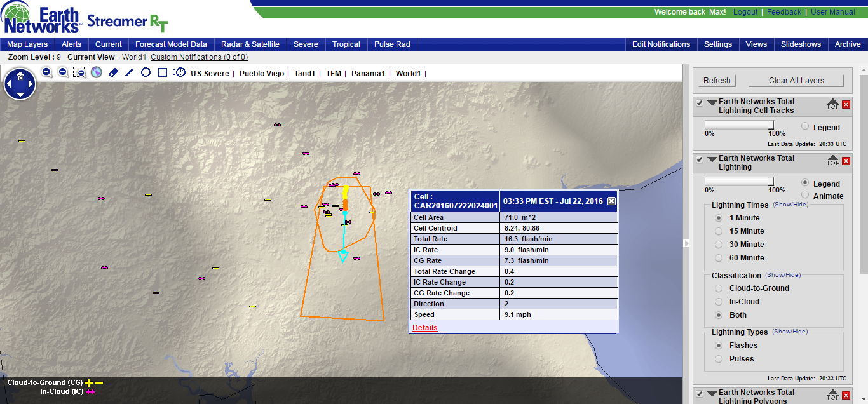Select the Pulses lightning type

tap(719, 359)
